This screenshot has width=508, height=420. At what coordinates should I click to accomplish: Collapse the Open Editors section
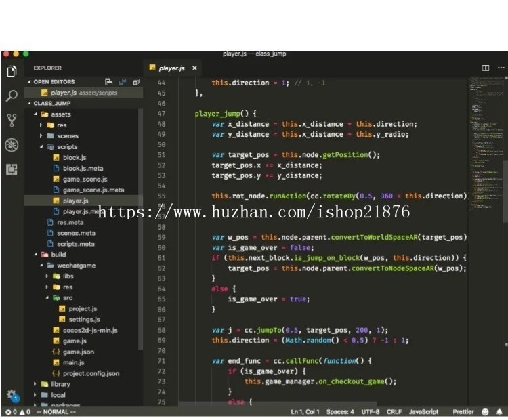coord(54,82)
